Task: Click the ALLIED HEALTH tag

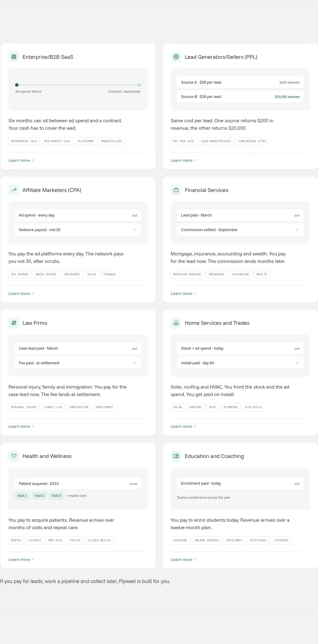Action: 99,540
